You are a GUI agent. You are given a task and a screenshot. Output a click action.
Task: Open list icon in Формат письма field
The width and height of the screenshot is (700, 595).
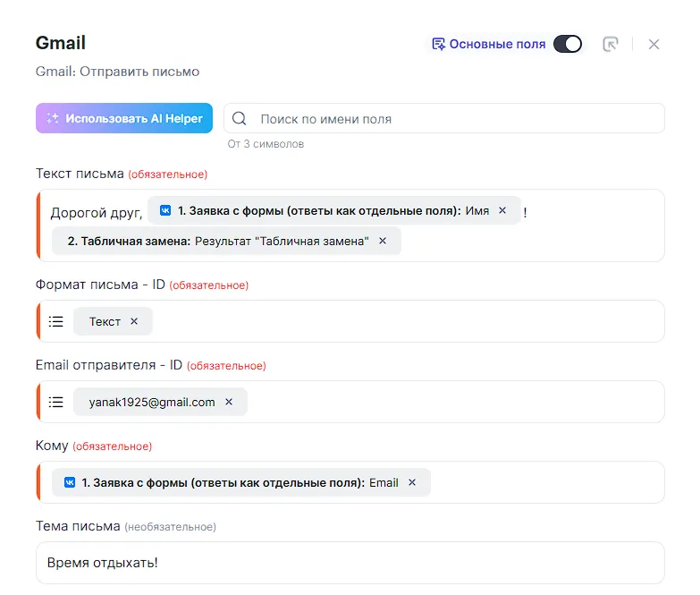[x=56, y=321]
